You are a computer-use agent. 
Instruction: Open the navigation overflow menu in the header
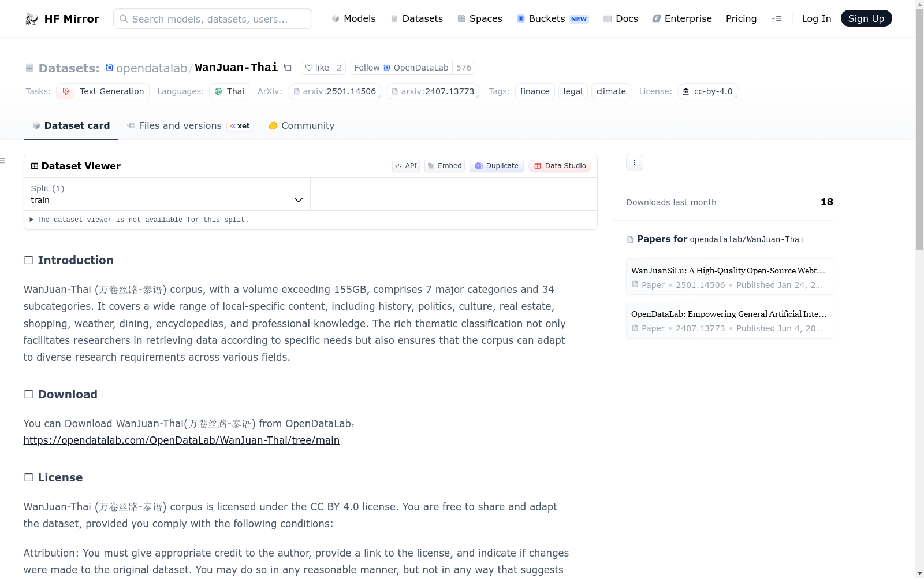point(776,18)
